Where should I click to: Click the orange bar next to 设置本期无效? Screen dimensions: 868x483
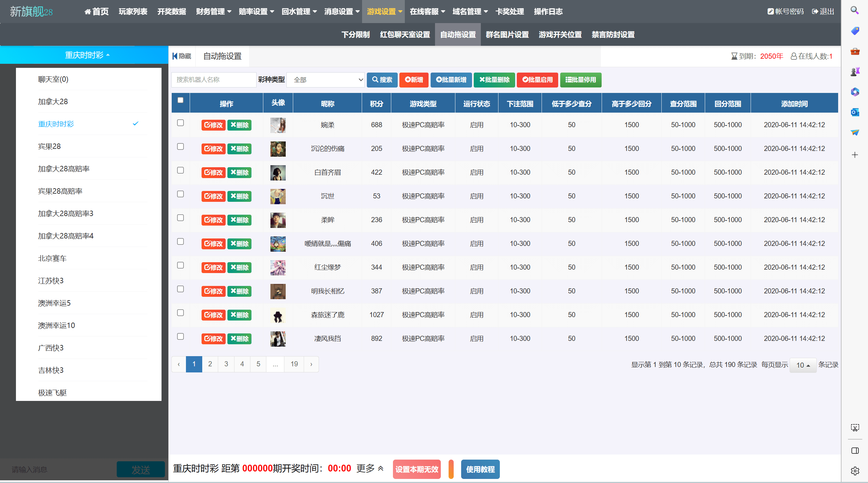(x=451, y=469)
